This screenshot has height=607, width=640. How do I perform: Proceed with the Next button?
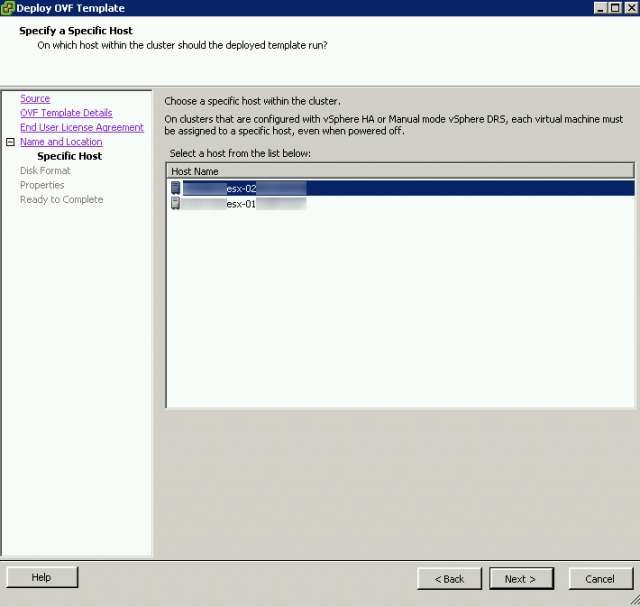coord(520,579)
